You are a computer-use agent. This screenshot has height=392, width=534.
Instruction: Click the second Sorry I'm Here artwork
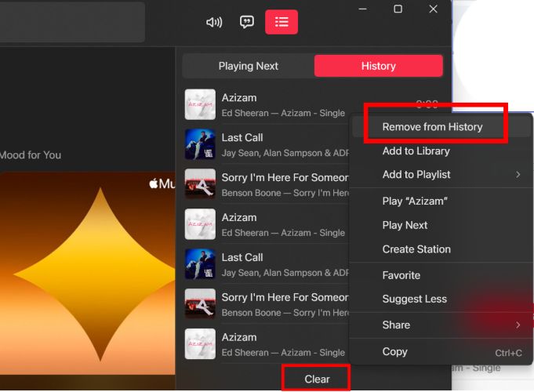click(x=200, y=303)
